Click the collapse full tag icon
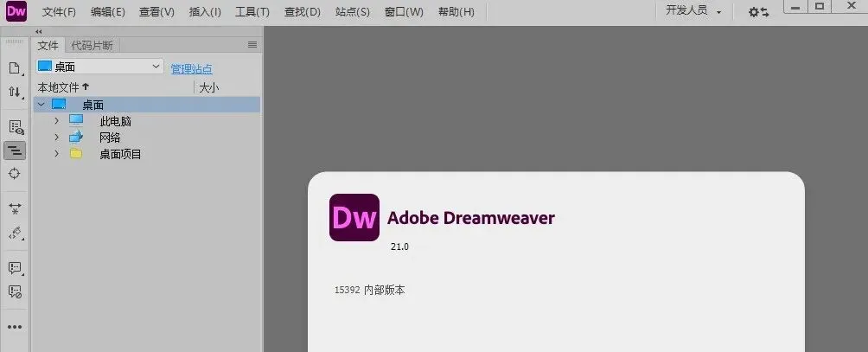Image resolution: width=868 pixels, height=352 pixels. (x=15, y=208)
